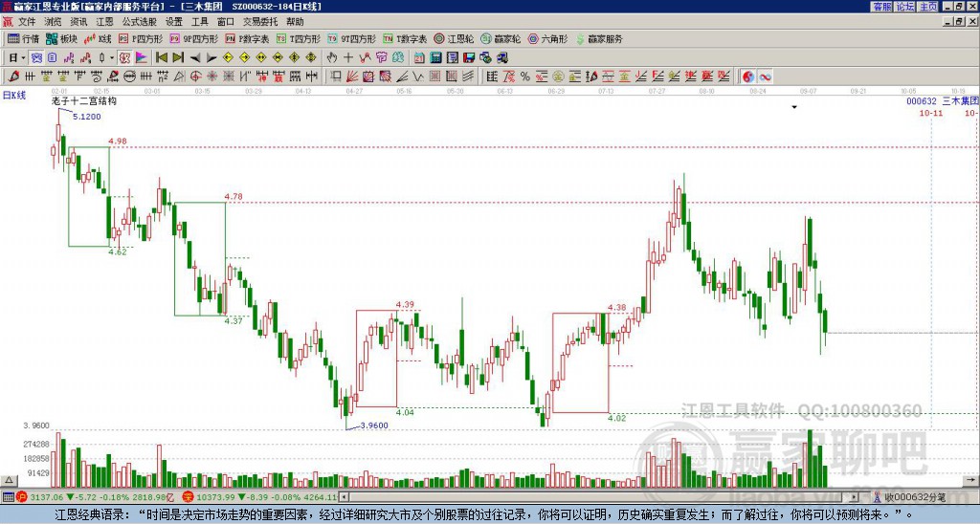Open the 工具 menu
The image size is (980, 524).
click(x=199, y=22)
